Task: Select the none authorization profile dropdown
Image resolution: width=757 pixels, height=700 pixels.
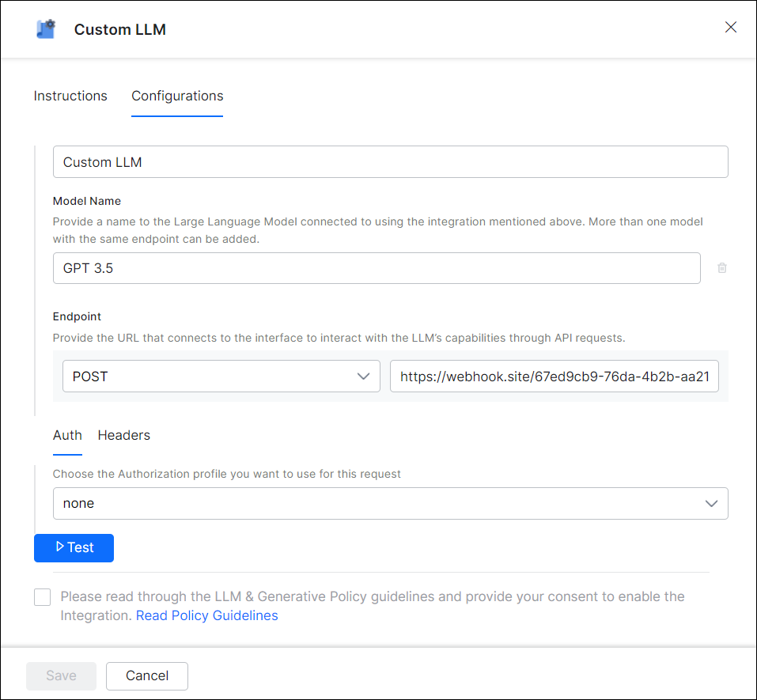Action: point(390,504)
